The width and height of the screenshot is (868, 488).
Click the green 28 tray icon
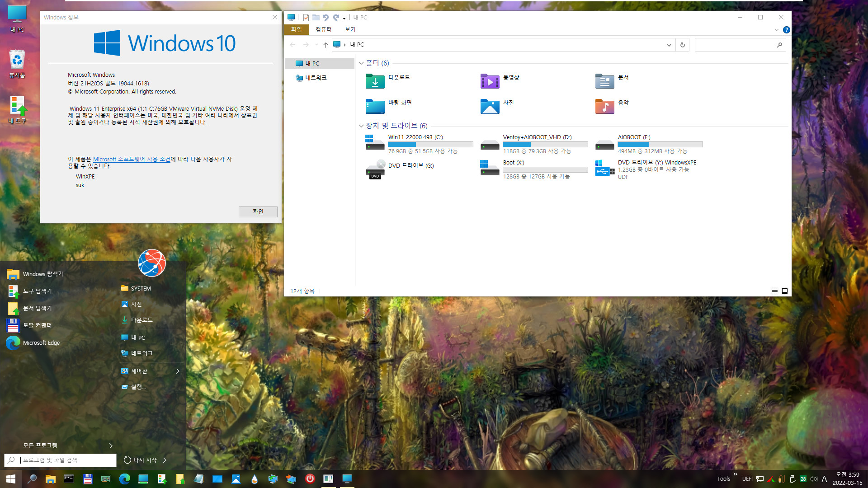(803, 479)
